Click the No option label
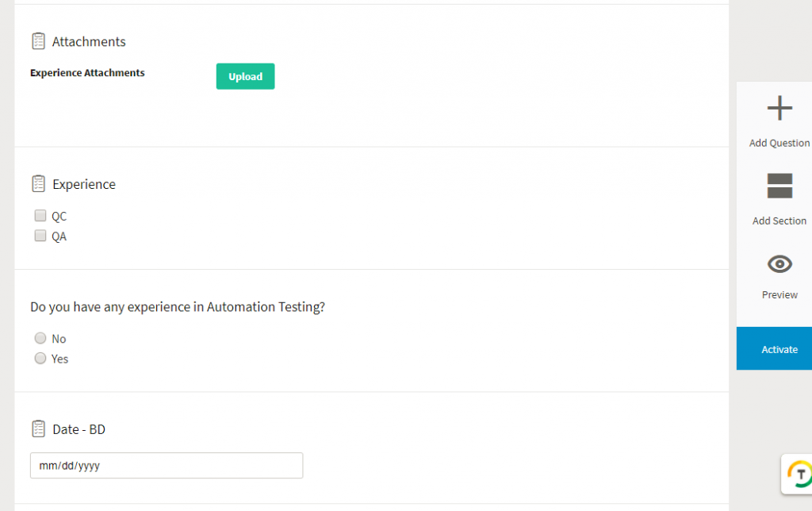Viewport: 812px width, 511px height. pos(59,339)
